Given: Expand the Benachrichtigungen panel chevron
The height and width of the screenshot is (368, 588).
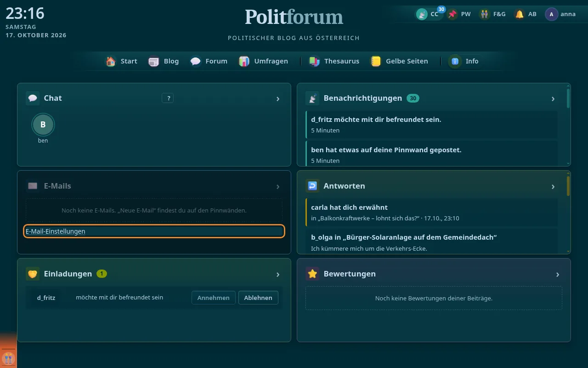Looking at the screenshot, I should tap(553, 98).
